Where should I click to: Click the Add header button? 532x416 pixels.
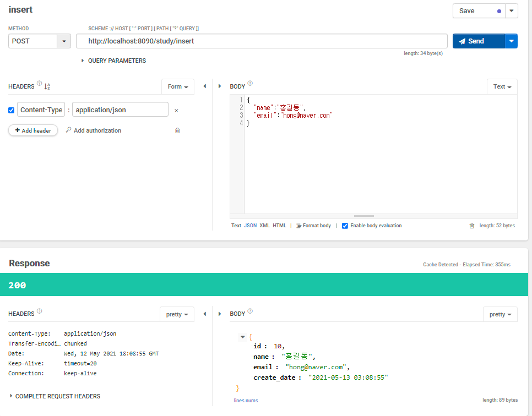(x=33, y=130)
